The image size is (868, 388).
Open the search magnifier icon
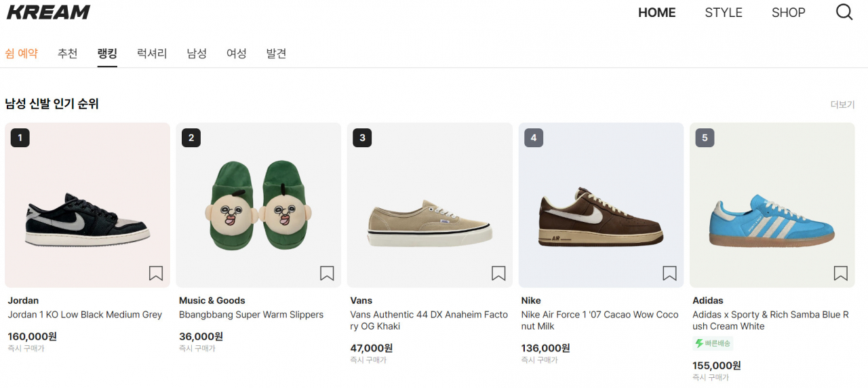tap(844, 12)
